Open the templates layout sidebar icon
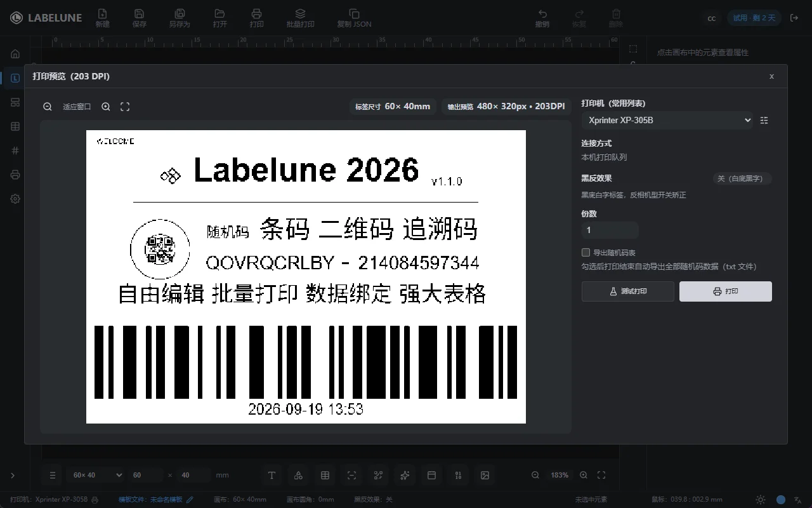This screenshot has width=812, height=508. tap(15, 102)
